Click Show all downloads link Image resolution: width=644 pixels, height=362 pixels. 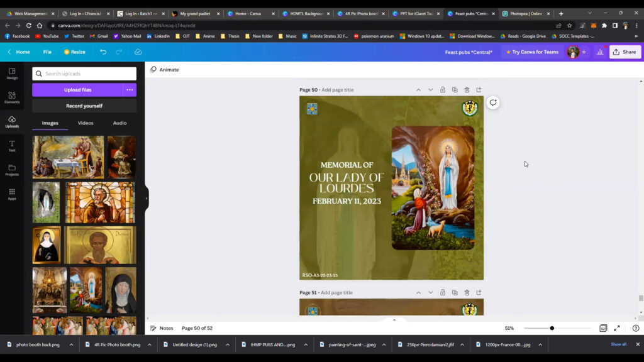(x=618, y=344)
